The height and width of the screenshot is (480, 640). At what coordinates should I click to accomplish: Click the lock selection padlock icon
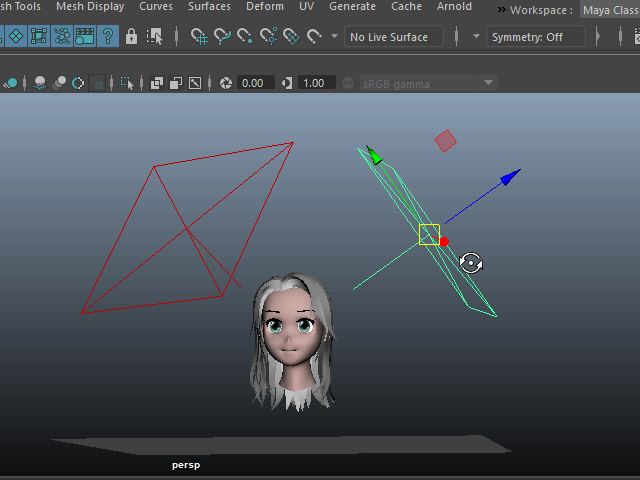pos(131,37)
